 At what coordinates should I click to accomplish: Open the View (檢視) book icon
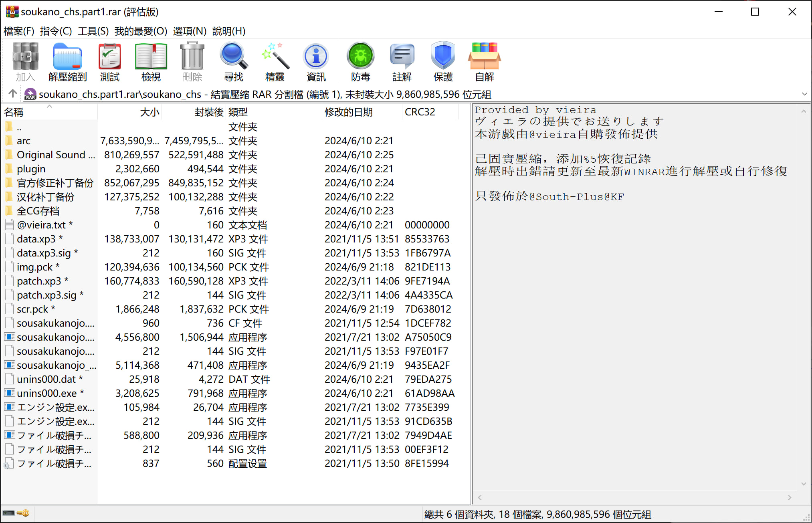click(x=151, y=61)
